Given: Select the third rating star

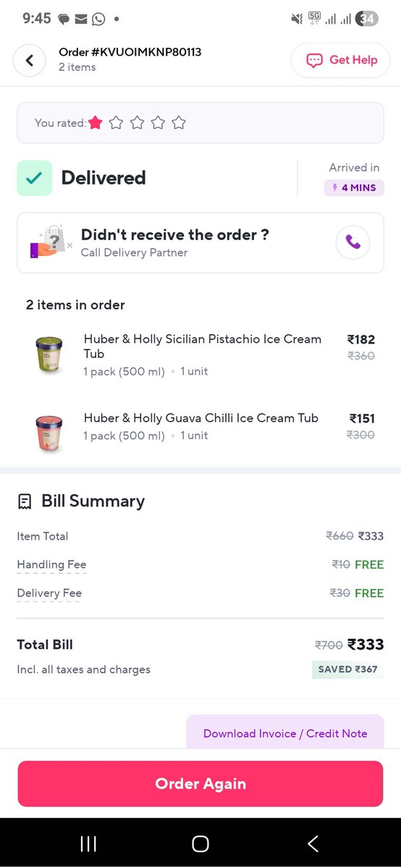Looking at the screenshot, I should 137,123.
